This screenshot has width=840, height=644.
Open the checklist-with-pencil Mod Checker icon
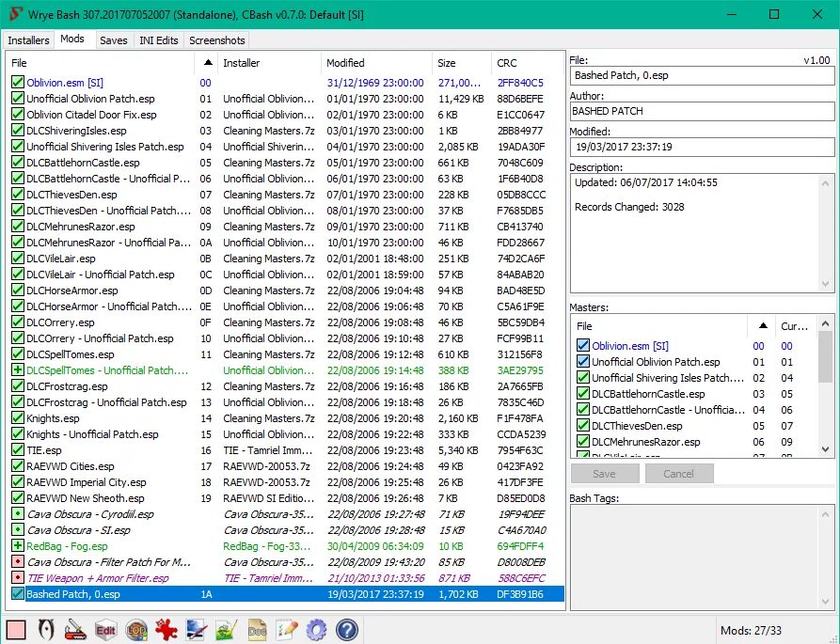[287, 630]
